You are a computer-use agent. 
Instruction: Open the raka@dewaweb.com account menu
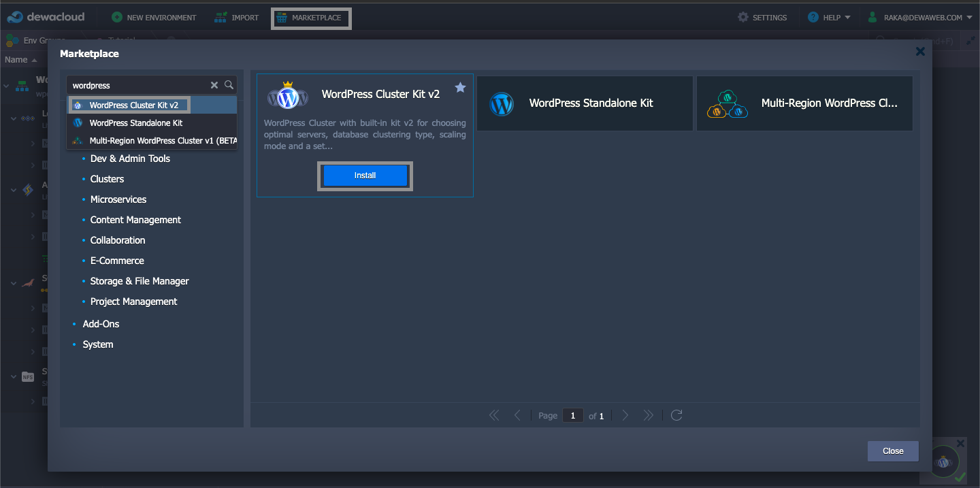919,18
